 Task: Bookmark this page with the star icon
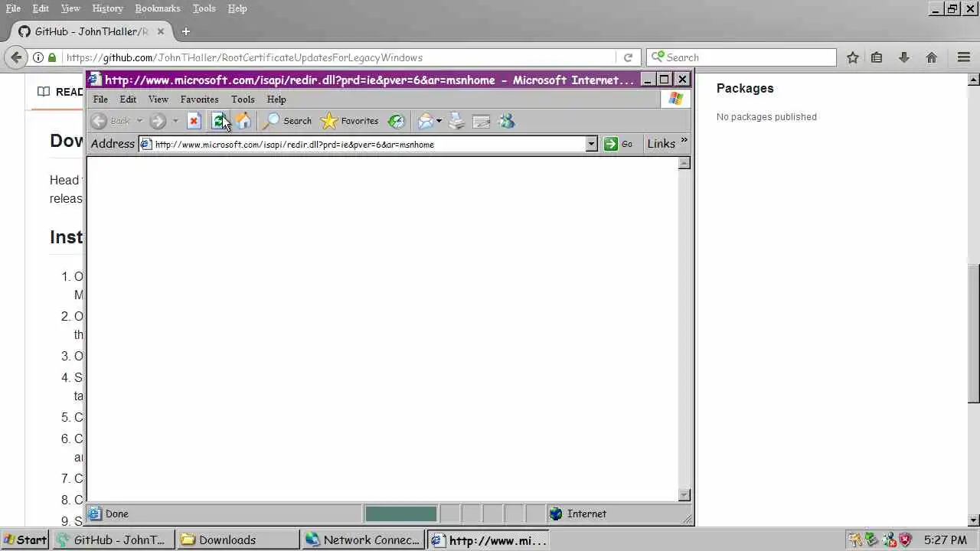(852, 57)
